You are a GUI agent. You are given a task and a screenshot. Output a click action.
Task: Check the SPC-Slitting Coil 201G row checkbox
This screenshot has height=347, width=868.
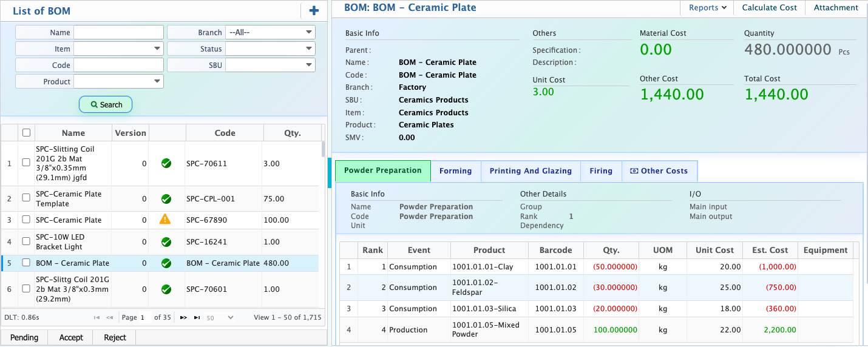pyautogui.click(x=26, y=163)
